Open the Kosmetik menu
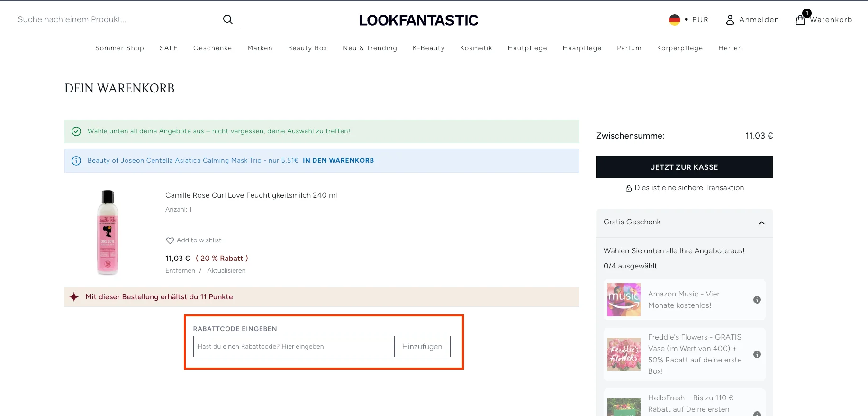This screenshot has width=868, height=416. tap(476, 48)
